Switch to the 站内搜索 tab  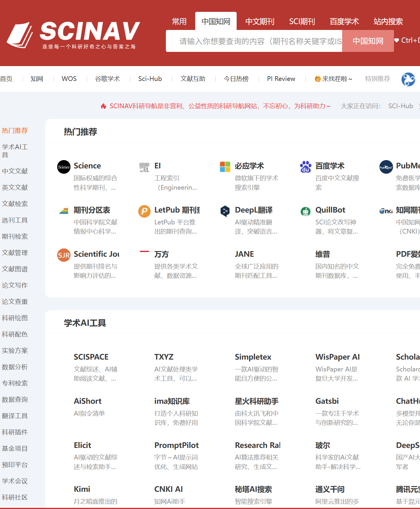pyautogui.click(x=388, y=22)
